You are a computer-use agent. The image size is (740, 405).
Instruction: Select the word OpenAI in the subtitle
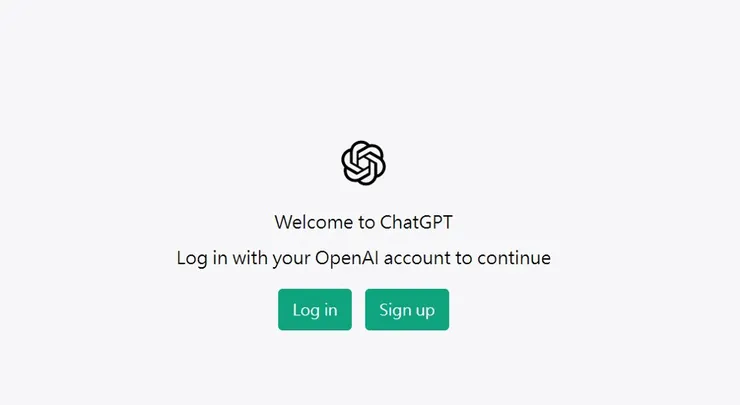[x=347, y=258]
